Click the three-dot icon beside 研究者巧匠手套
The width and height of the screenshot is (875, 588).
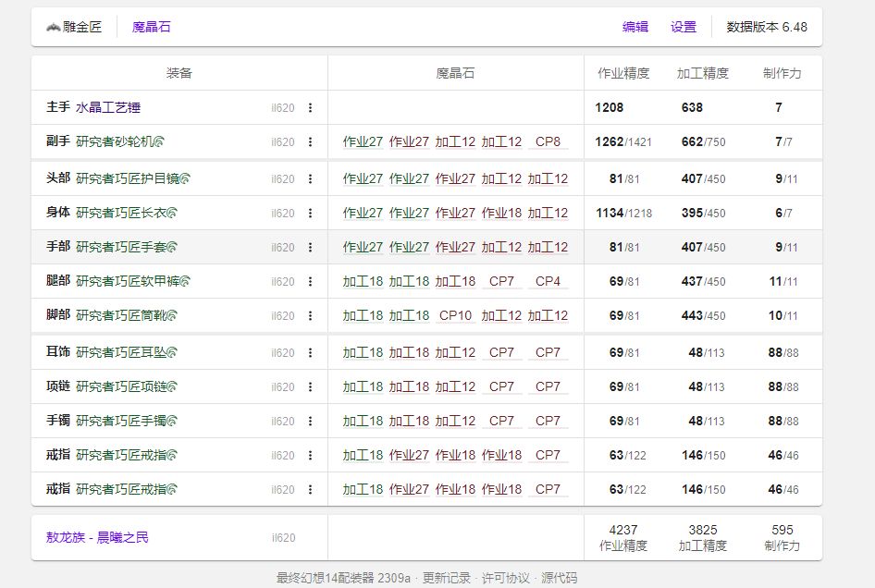click(x=310, y=248)
